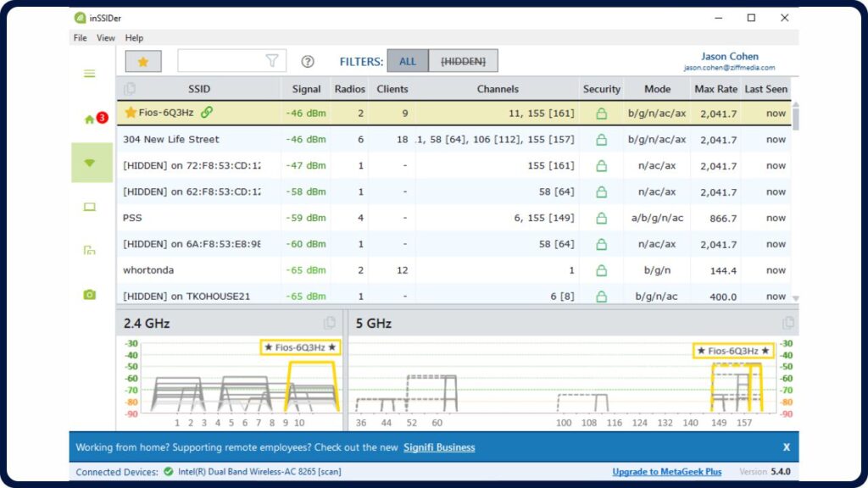868x488 pixels.
Task: Open the View menu
Action: tap(106, 37)
